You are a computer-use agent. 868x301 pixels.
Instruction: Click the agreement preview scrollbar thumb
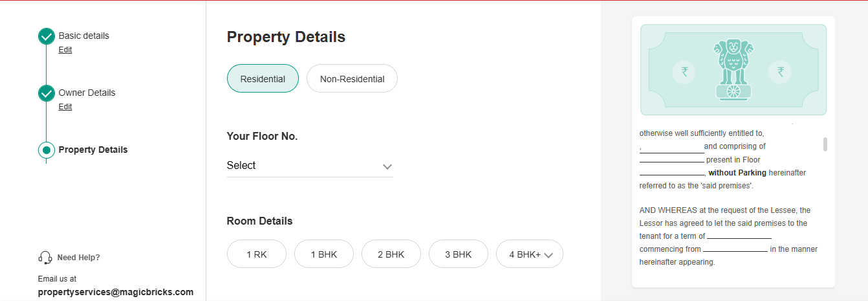(x=825, y=144)
